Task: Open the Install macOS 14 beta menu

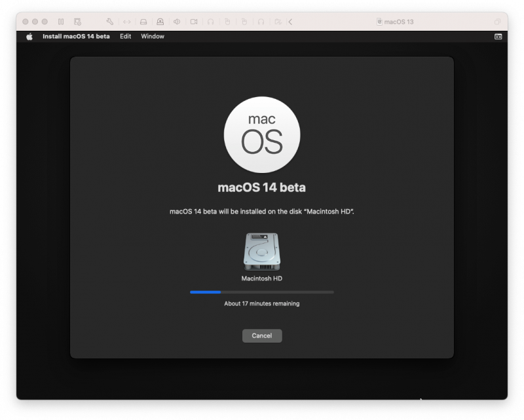Action: tap(76, 37)
